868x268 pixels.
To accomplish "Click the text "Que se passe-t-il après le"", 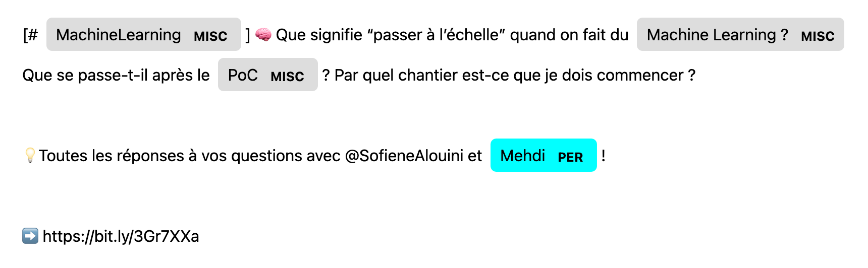I will coord(116,75).
